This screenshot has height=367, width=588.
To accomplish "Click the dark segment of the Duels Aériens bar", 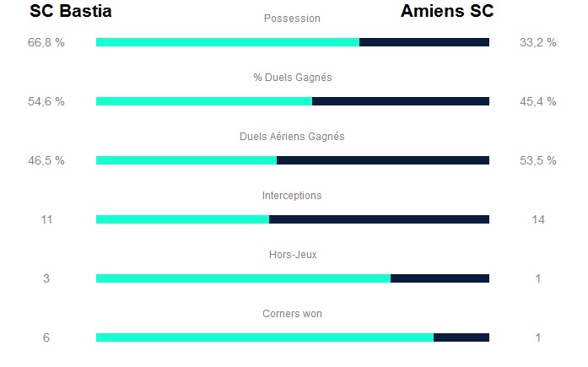I will pyautogui.click(x=383, y=160).
